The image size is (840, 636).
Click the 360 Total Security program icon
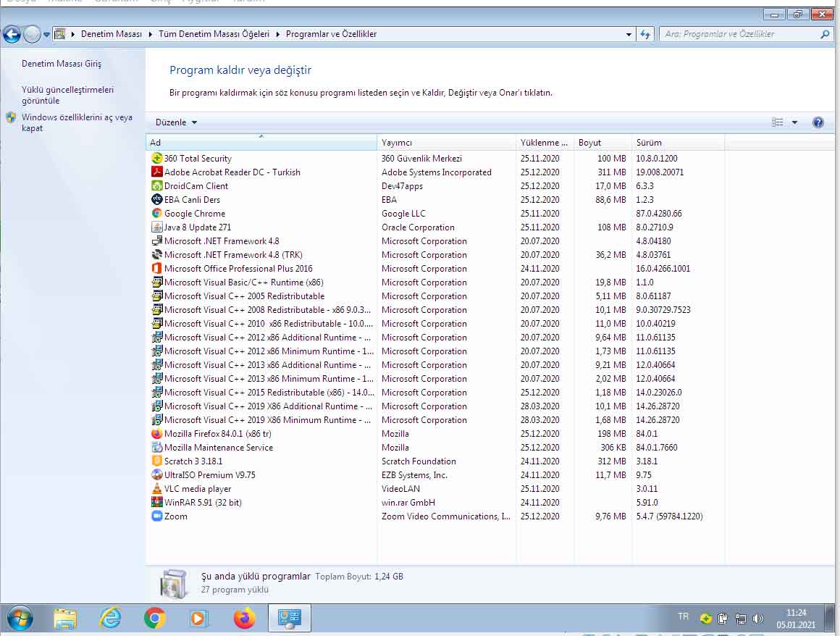157,158
